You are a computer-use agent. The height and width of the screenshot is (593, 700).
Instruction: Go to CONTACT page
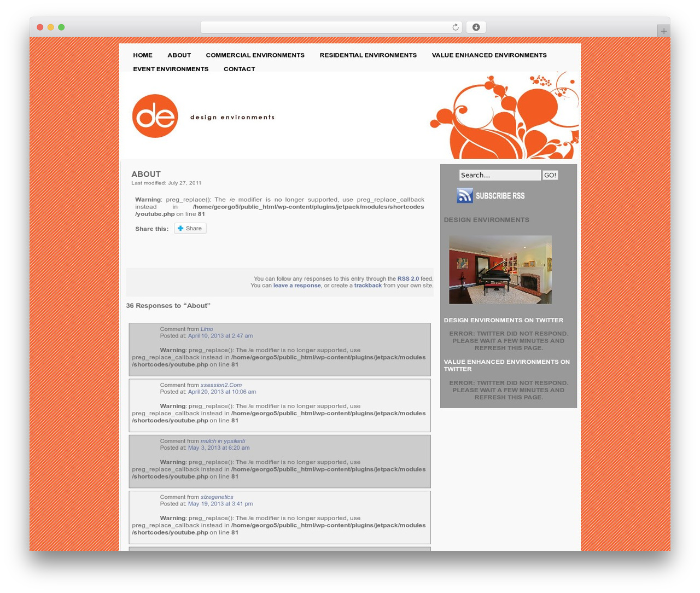pyautogui.click(x=240, y=69)
